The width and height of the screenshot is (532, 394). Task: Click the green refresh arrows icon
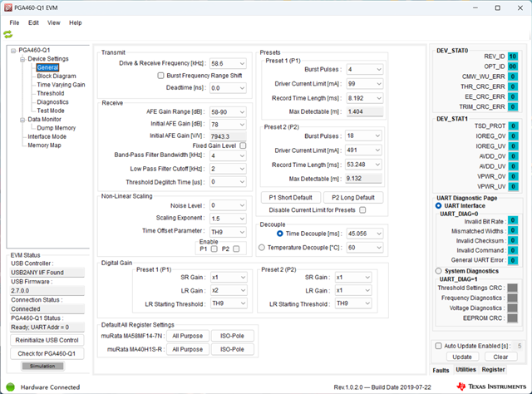tap(7, 34)
